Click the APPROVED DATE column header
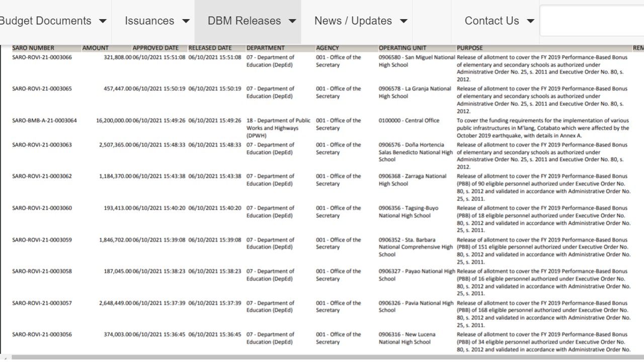 [x=155, y=48]
